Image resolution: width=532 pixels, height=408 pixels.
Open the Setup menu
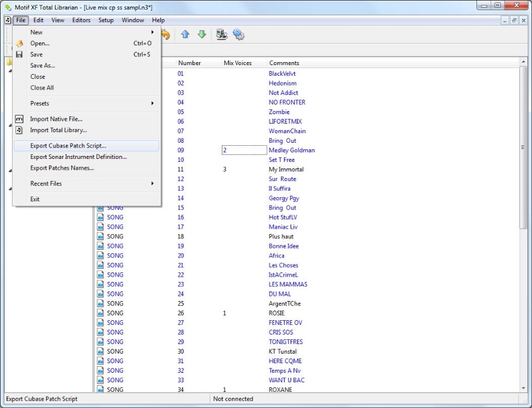(106, 20)
